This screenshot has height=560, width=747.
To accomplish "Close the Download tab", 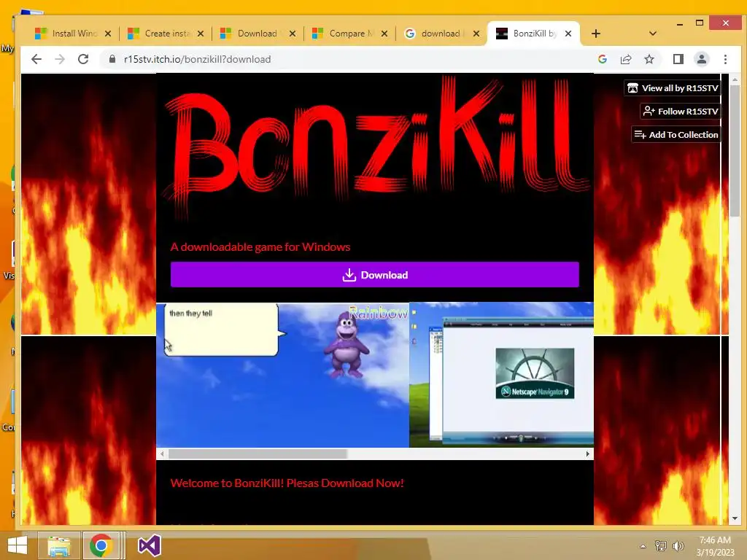I will coord(293,34).
